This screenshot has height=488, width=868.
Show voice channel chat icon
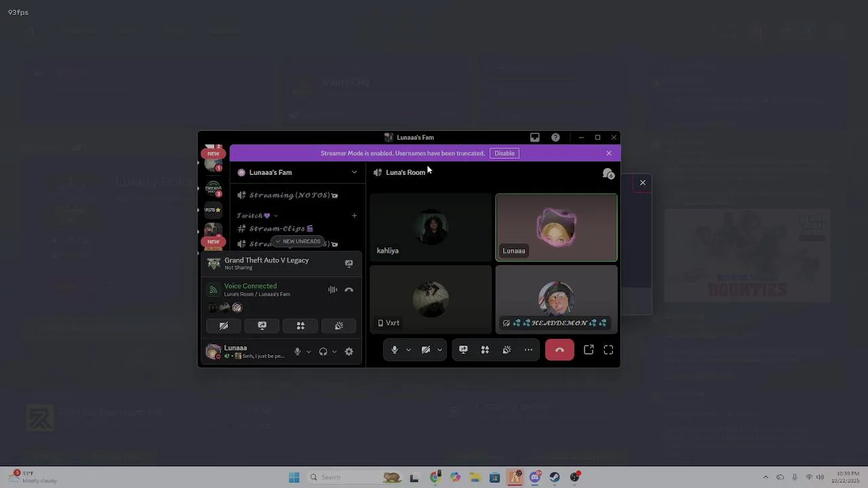coord(608,174)
